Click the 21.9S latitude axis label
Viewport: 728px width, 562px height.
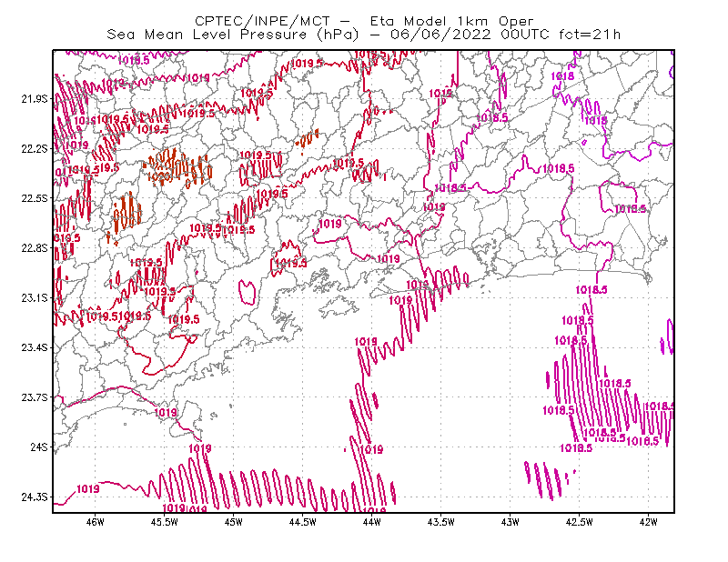pos(35,98)
